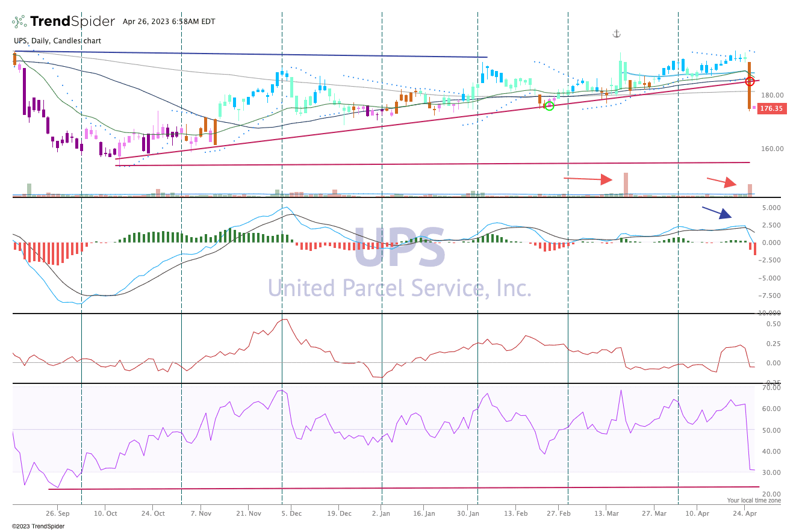This screenshot has width=799, height=532.
Task: Click the ©2023 TrendSpider copyright text
Action: (x=38, y=526)
